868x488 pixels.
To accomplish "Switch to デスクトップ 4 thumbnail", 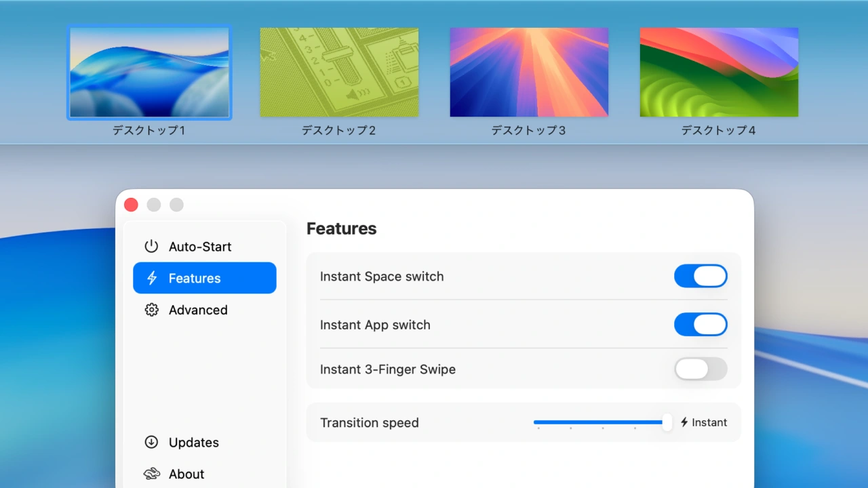I will coord(719,73).
